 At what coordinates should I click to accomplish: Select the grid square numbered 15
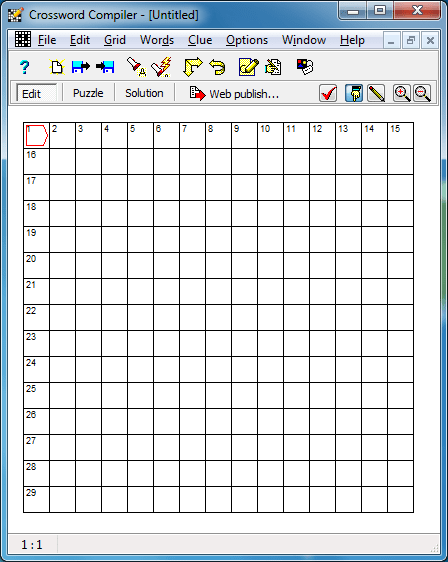(400, 135)
